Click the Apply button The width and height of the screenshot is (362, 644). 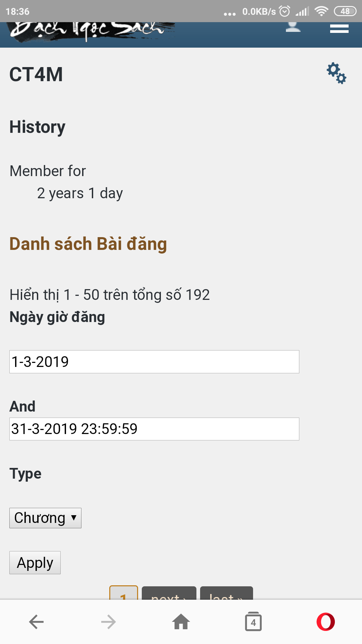pos(35,562)
